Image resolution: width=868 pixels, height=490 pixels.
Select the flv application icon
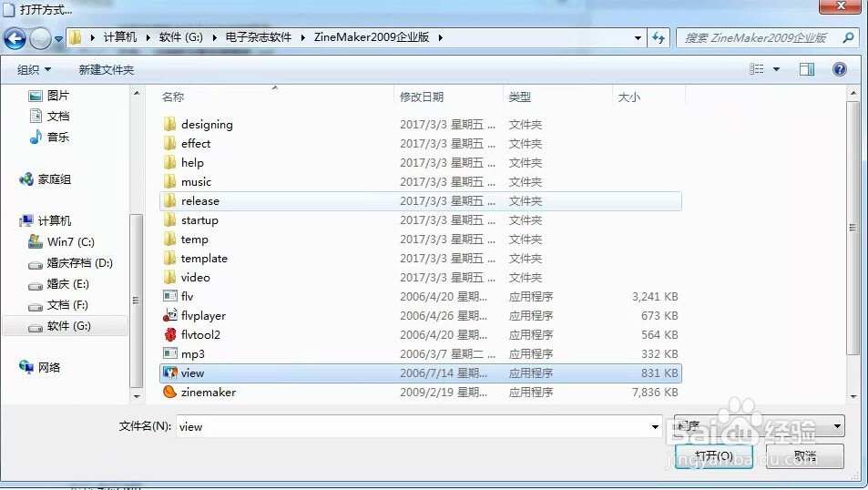[x=170, y=296]
